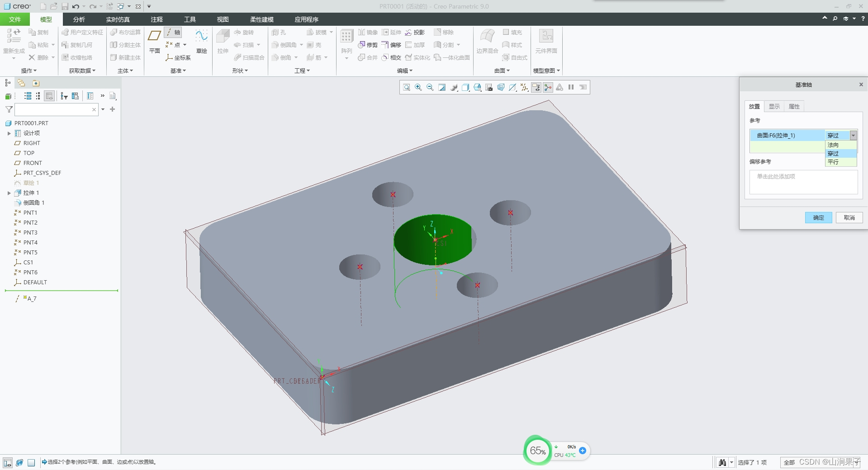Viewport: 868px width, 470px height.
Task: Select the 拉伸 (Extrude) tool
Action: (223, 42)
